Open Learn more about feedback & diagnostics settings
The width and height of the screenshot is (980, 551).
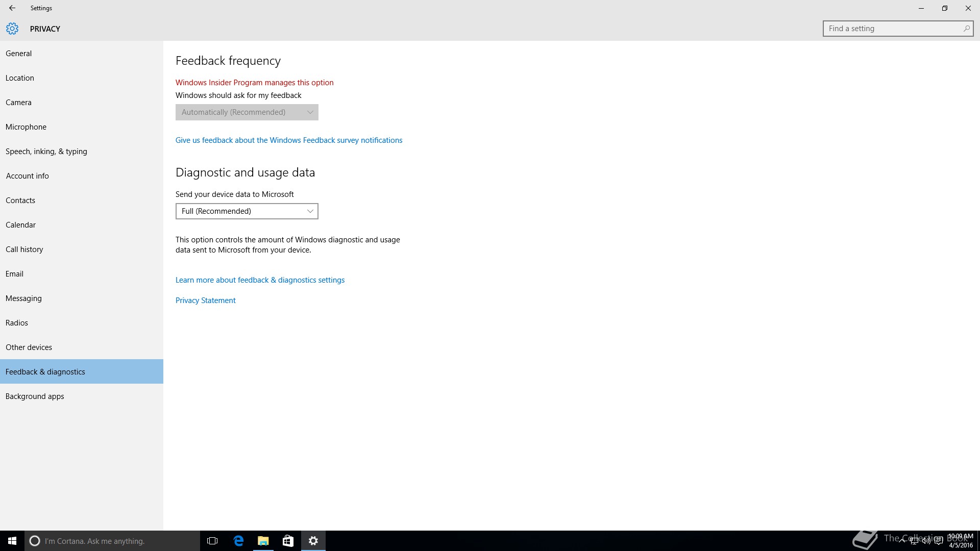(260, 280)
